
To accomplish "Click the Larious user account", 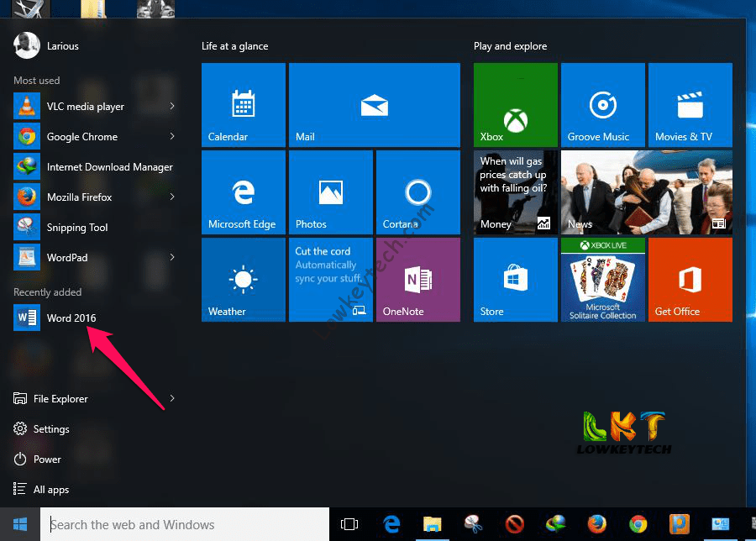I will click(46, 46).
